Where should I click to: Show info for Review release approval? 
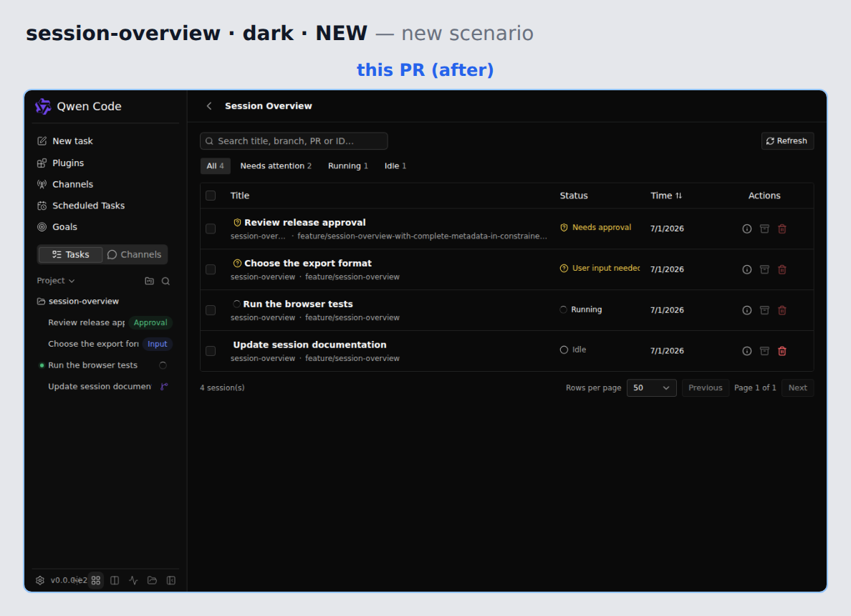click(x=747, y=229)
